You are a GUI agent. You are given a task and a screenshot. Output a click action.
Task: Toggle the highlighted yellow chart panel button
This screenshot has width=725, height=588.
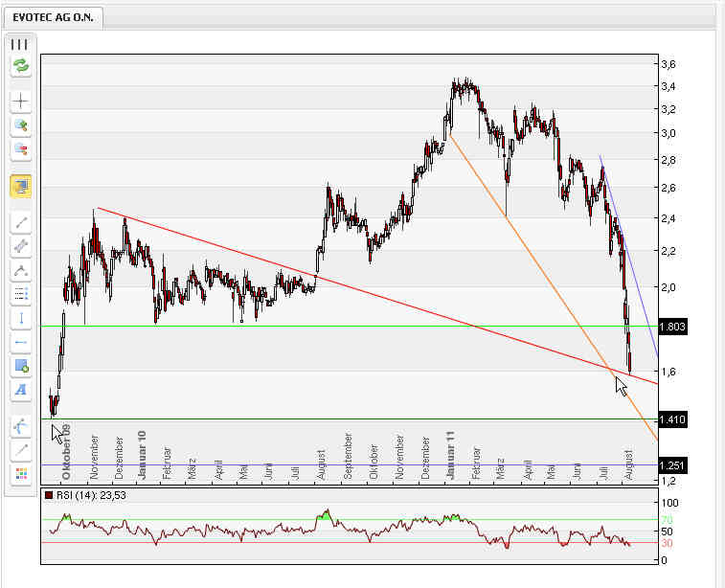pos(20,186)
